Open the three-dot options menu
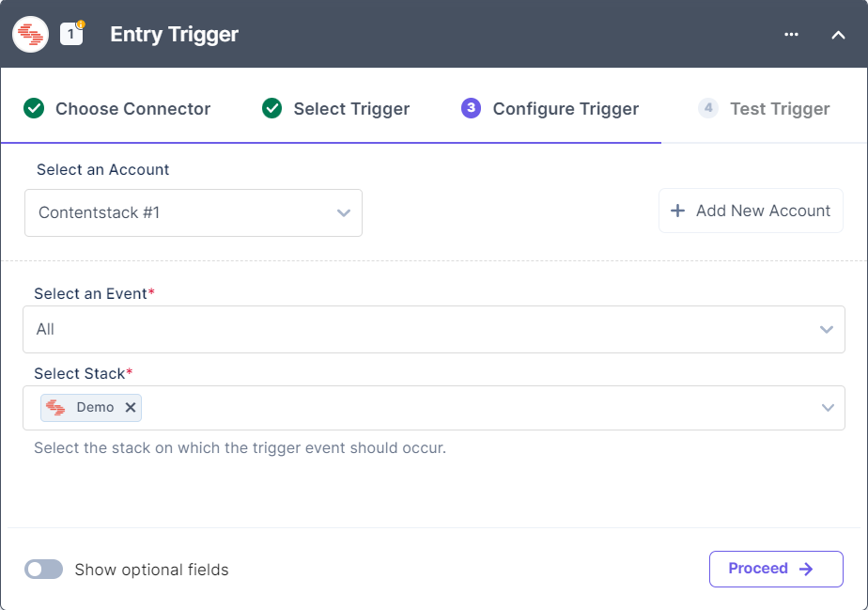 (791, 34)
